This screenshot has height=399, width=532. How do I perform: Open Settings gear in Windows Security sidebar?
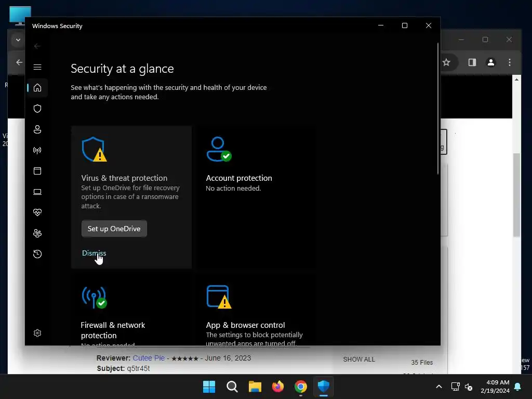[x=37, y=333]
